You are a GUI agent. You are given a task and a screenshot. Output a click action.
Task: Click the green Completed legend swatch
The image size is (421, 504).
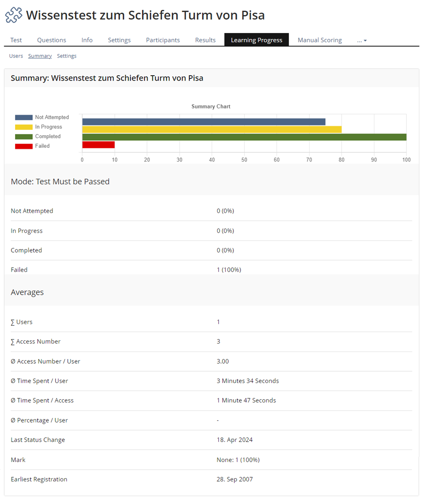(x=24, y=137)
